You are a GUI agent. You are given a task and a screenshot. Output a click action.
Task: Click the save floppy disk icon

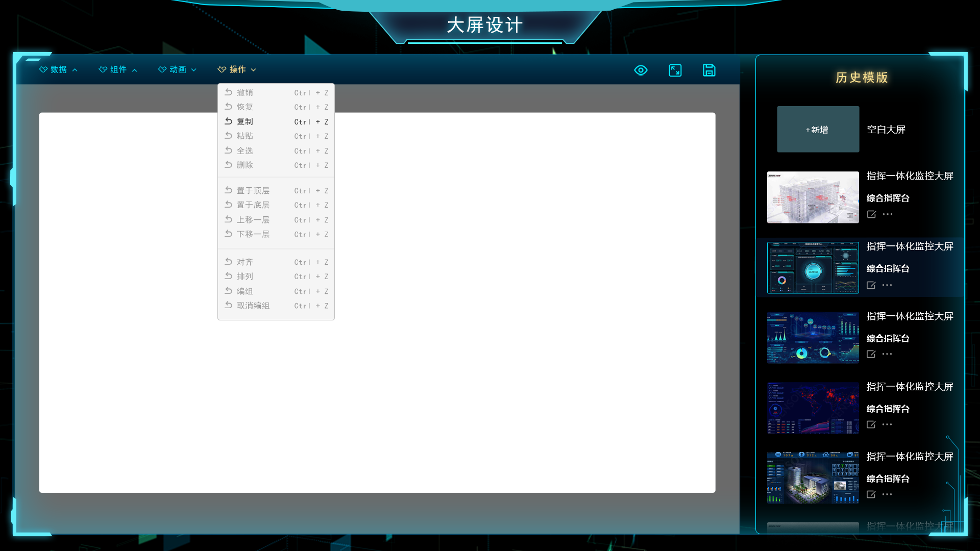point(709,70)
